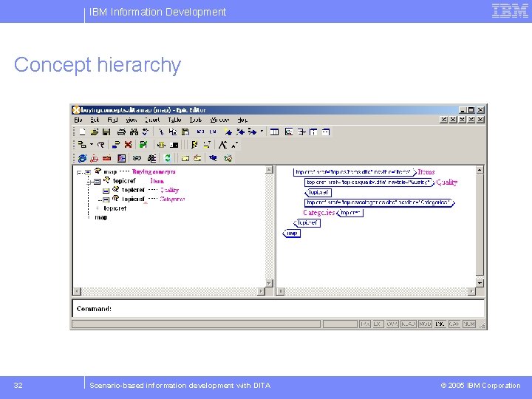
Task: Click the Print toolbar icon
Action: tap(121, 132)
